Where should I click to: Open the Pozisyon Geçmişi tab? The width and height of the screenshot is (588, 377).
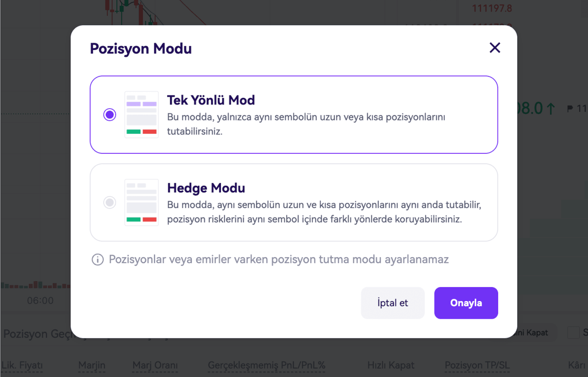point(37,334)
